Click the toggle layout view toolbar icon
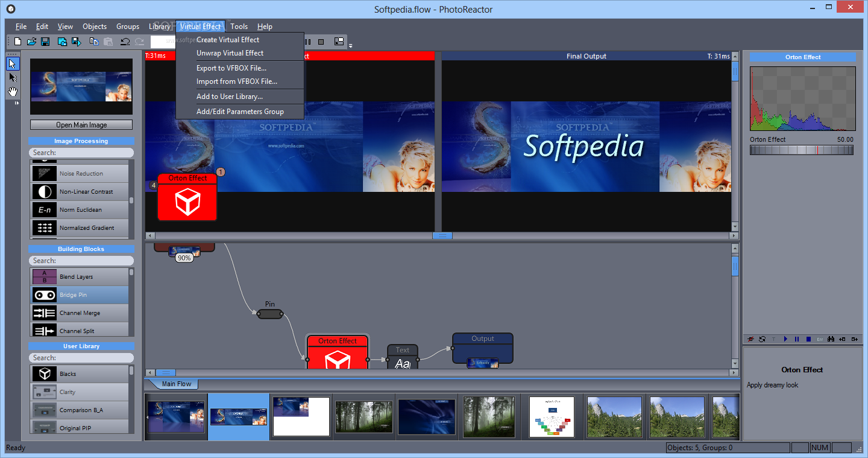Screen dimensions: 868x458 click(x=339, y=42)
